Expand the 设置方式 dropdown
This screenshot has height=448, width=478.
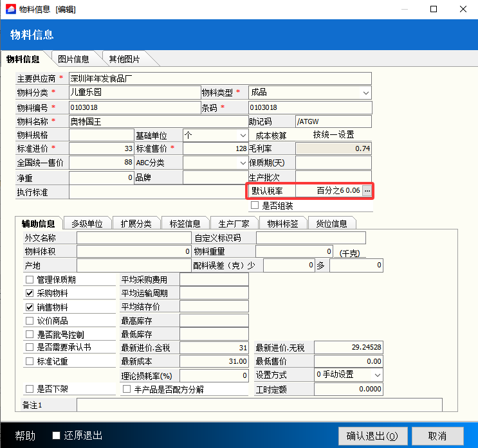[x=378, y=375]
